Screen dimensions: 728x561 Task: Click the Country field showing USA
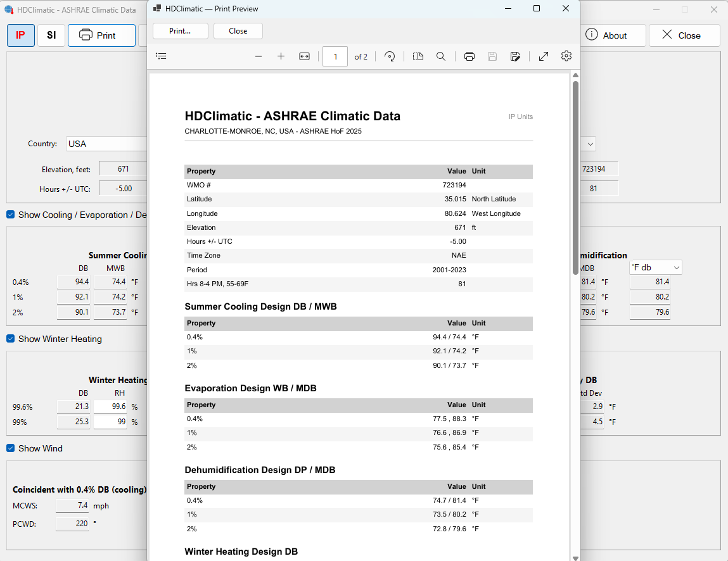pos(106,144)
